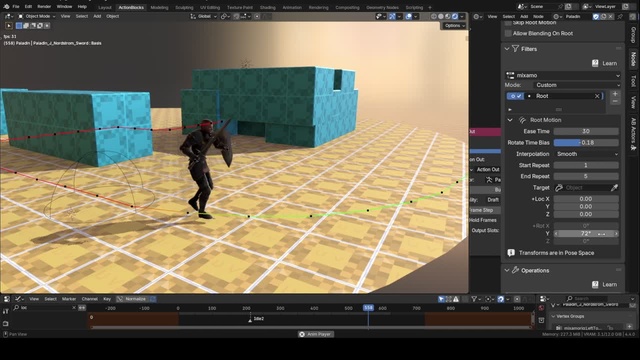This screenshot has height=360, width=640.
Task: Open the Object Mode dropdown
Action: click(x=37, y=16)
